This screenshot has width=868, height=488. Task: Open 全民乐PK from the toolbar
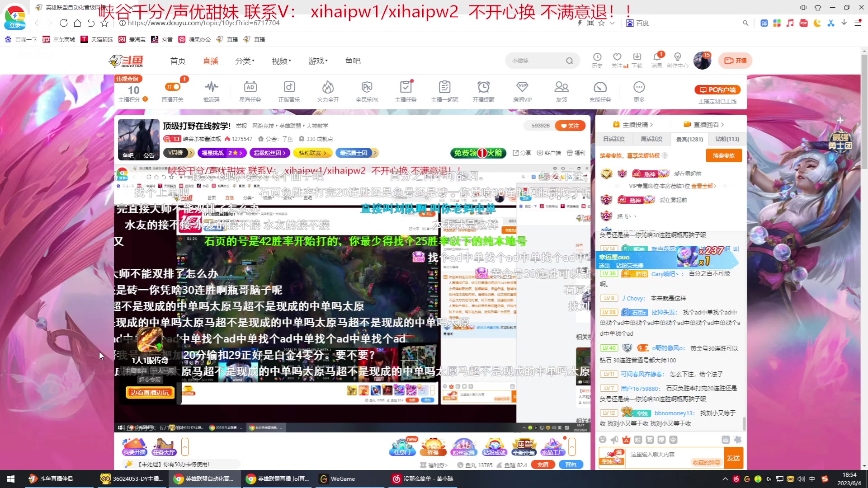pyautogui.click(x=367, y=90)
